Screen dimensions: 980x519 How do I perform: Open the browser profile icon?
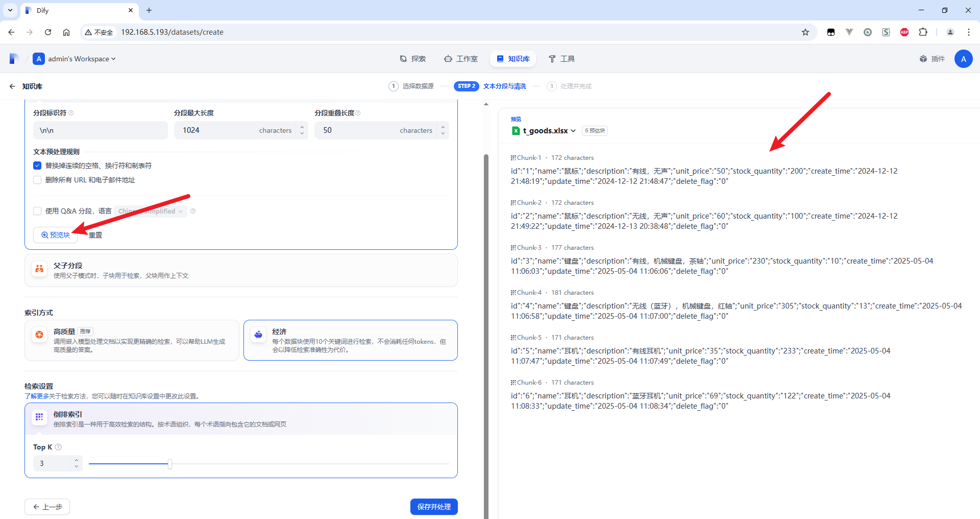[950, 32]
